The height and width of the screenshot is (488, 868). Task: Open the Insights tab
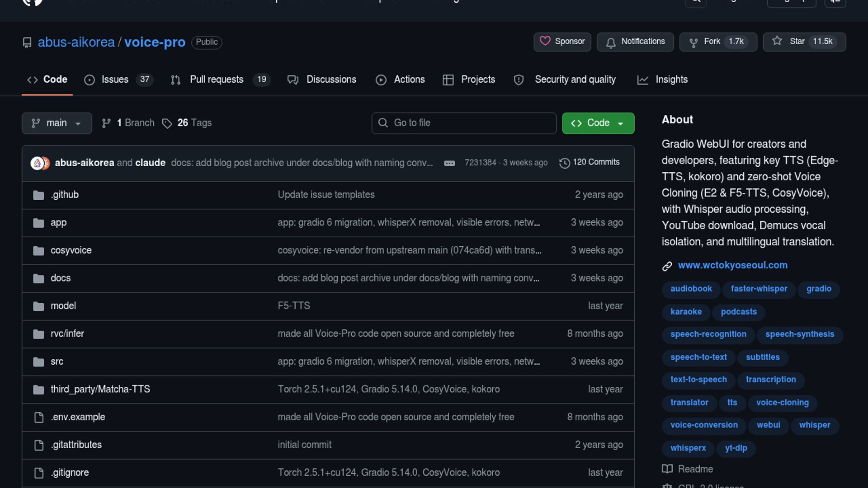click(x=662, y=80)
